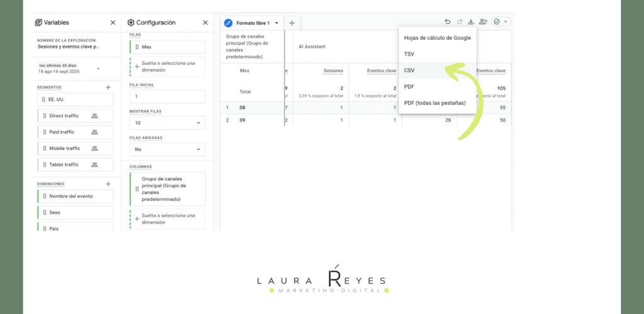Viewport: 644px width, 314px height.
Task: Click the 08 month row cell
Action: click(243, 108)
